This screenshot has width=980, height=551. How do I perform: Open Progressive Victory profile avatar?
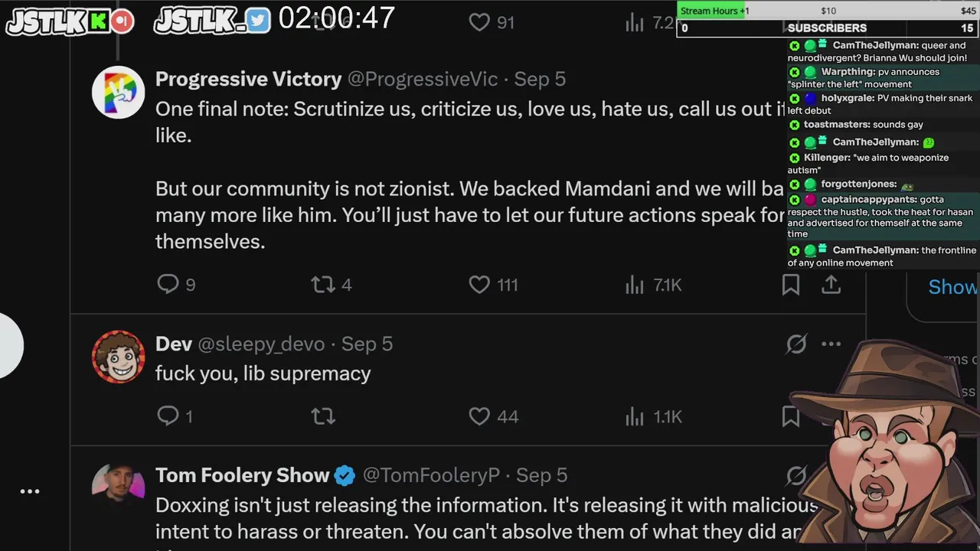(x=119, y=93)
